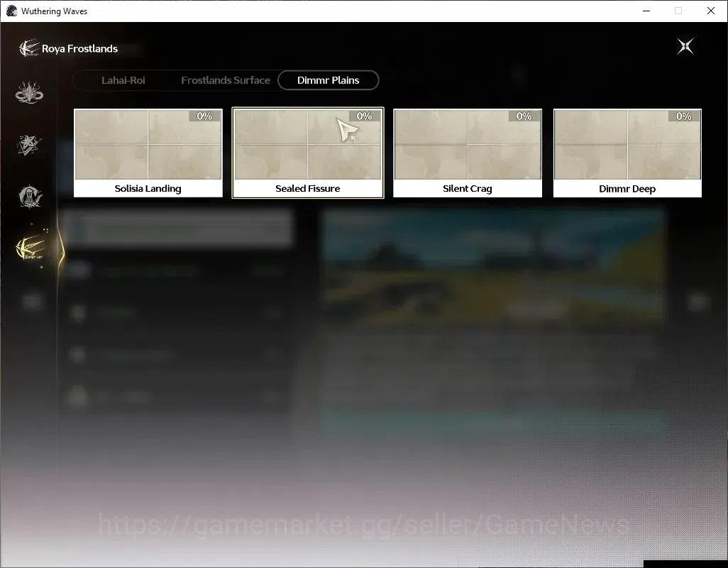Click the Roya Frostlands title text
The height and width of the screenshot is (568, 728).
(x=80, y=49)
